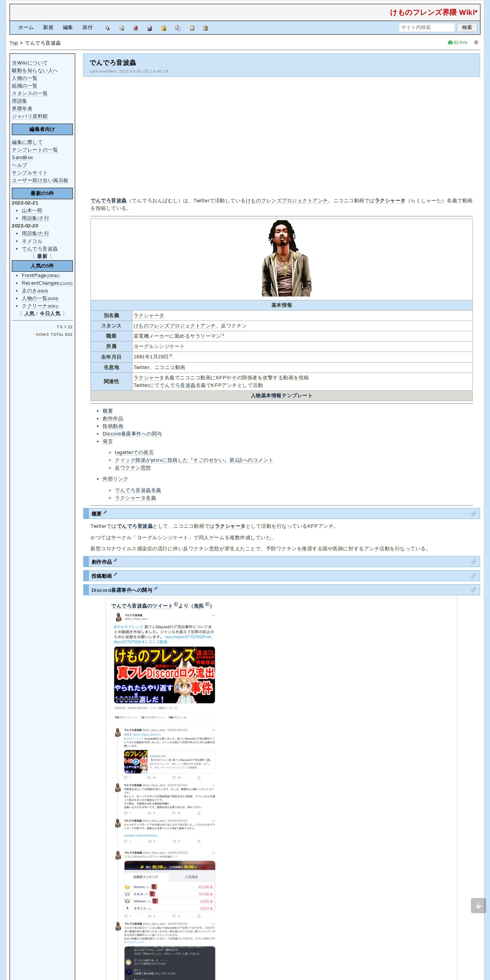This screenshot has height=980, width=490.
Task: Open sidebar link スタンスの一覧
Action: coord(30,93)
